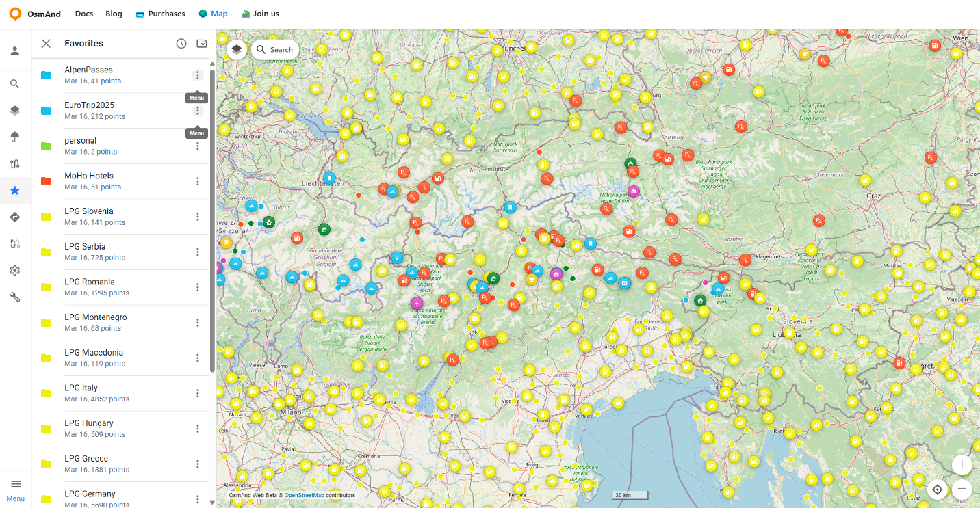Click the green house marker near Glarus

pos(269,222)
